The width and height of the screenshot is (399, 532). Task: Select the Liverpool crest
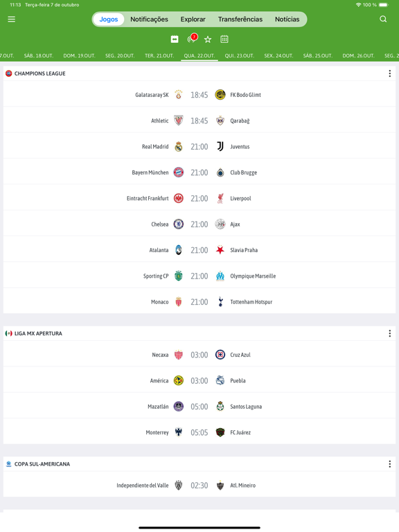[220, 199]
